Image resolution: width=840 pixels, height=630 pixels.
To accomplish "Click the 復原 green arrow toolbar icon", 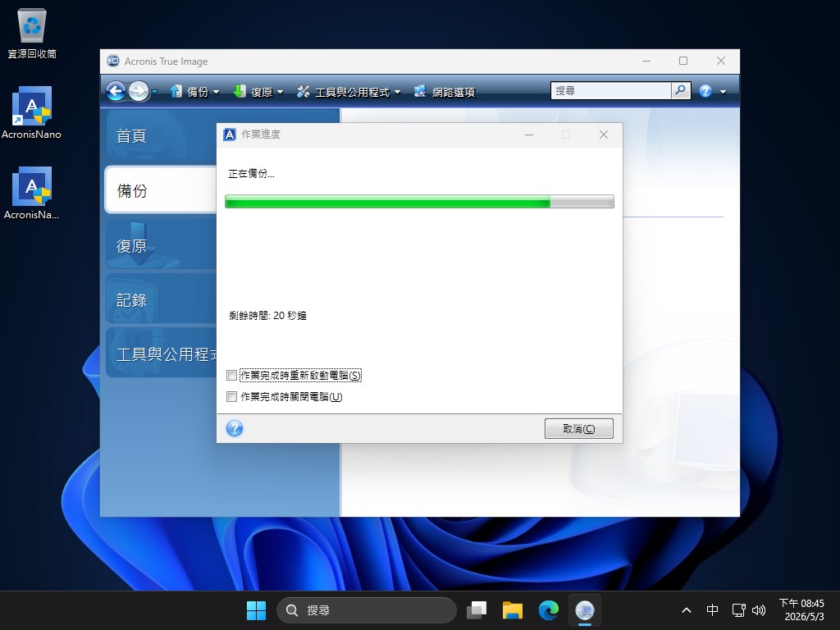I will click(x=240, y=92).
